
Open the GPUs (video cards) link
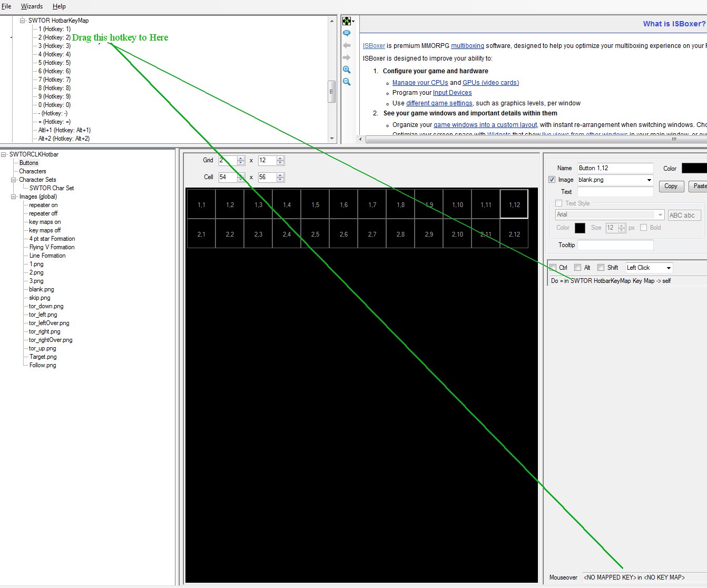[490, 83]
